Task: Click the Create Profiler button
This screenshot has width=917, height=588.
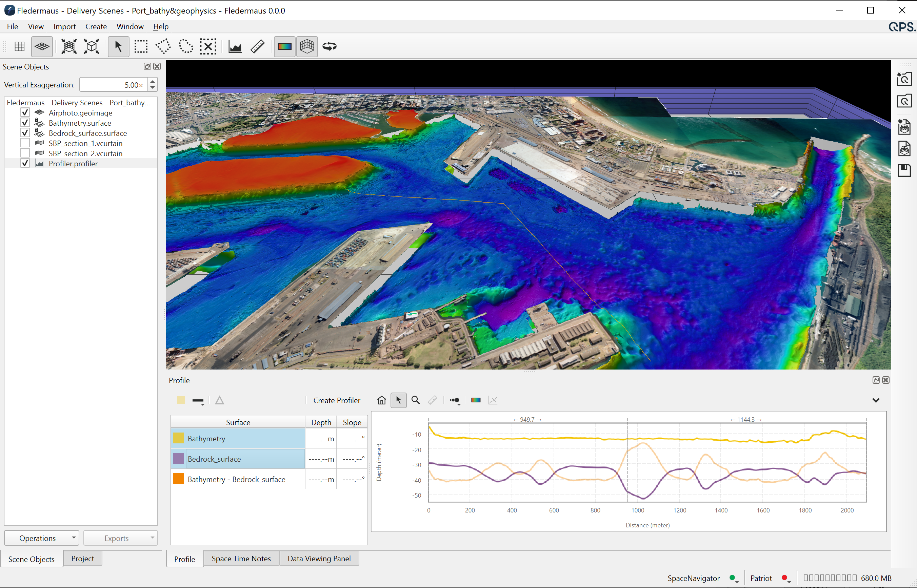Action: (337, 400)
